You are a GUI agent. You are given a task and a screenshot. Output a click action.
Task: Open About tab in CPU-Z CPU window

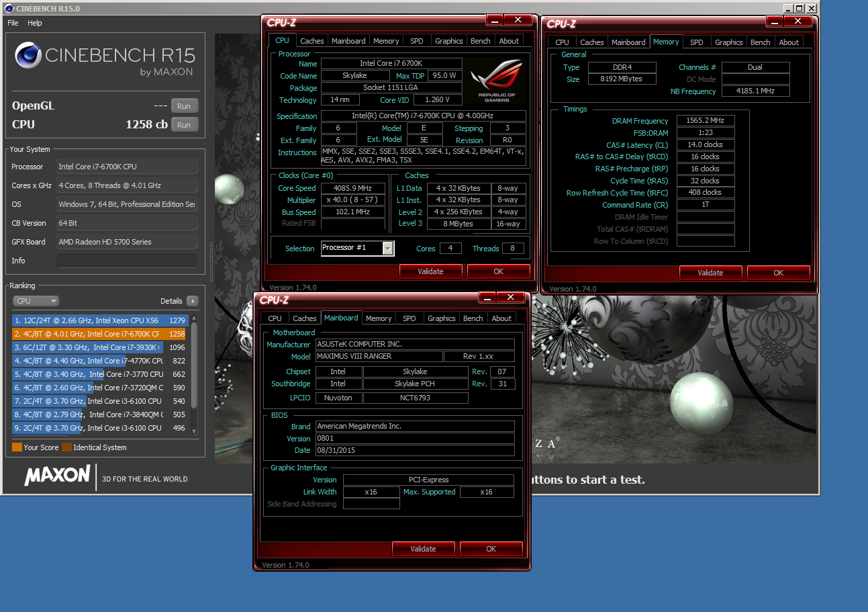coord(509,41)
